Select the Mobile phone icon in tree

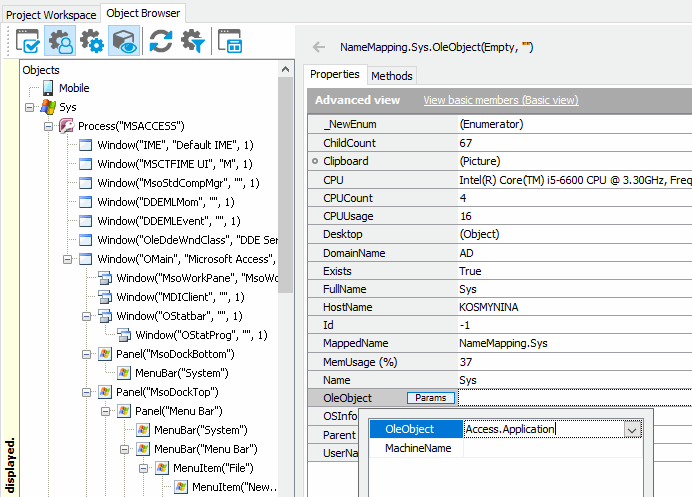point(47,88)
